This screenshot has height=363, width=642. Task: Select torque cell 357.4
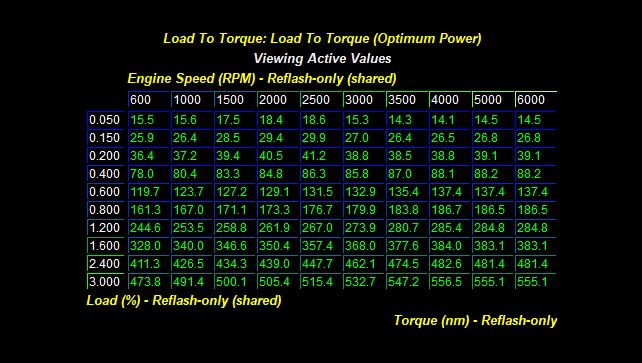[x=321, y=246]
